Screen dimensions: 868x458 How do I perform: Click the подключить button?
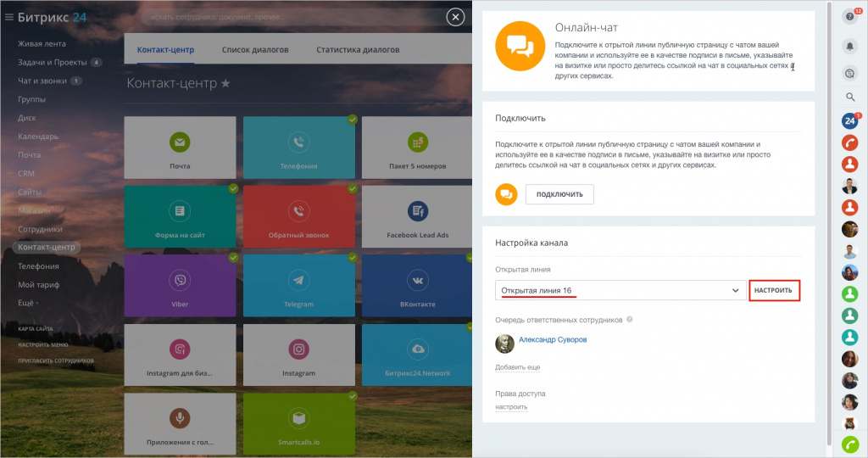tap(559, 194)
